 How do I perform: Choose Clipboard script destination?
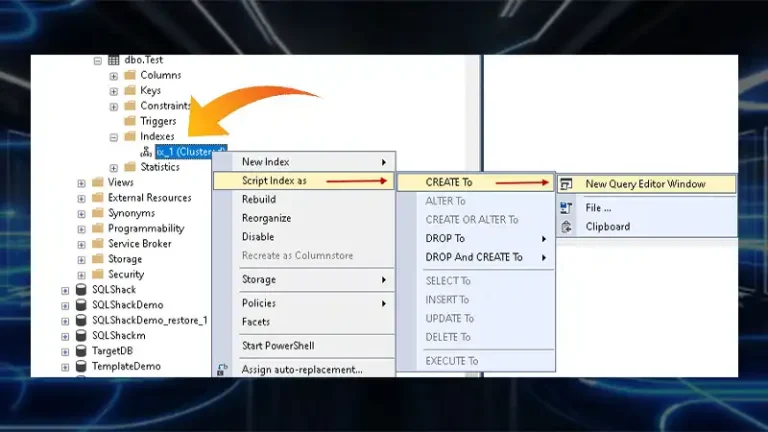(647, 227)
